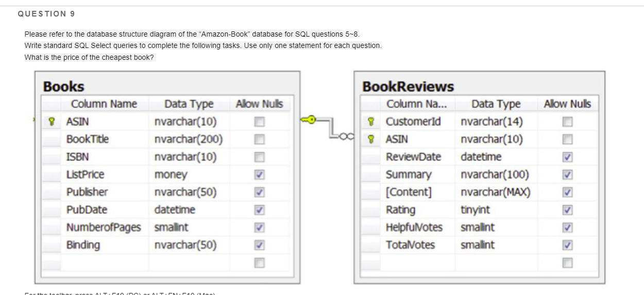This screenshot has width=644, height=295.
Task: Click Data Type header in Books table
Action: 189,104
